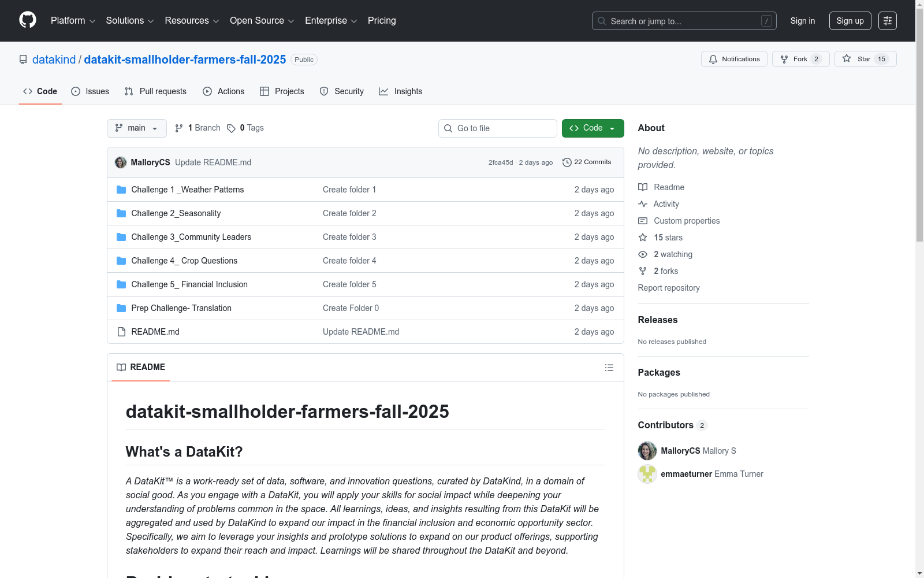Click the page vertical scrollbar thumb
The image size is (924, 578).
pos(919,124)
